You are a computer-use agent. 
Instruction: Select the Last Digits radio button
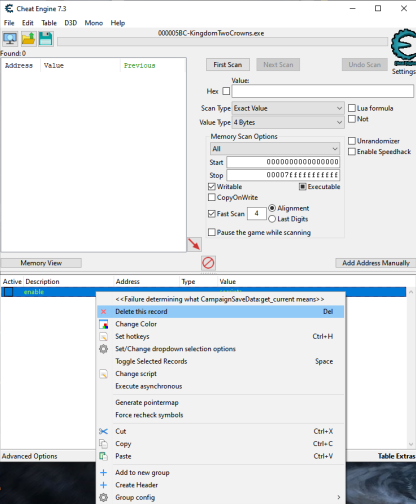click(272, 219)
